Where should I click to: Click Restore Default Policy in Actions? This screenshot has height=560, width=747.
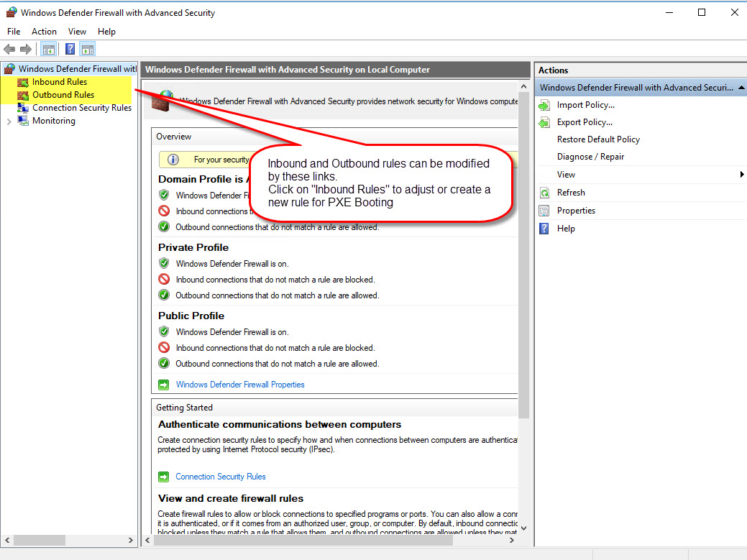598,139
